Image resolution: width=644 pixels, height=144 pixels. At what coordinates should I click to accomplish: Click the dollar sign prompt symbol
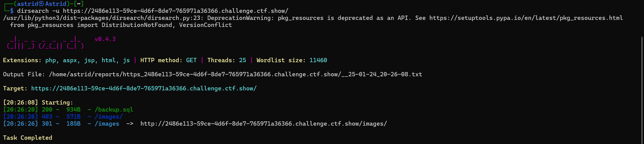point(12,11)
